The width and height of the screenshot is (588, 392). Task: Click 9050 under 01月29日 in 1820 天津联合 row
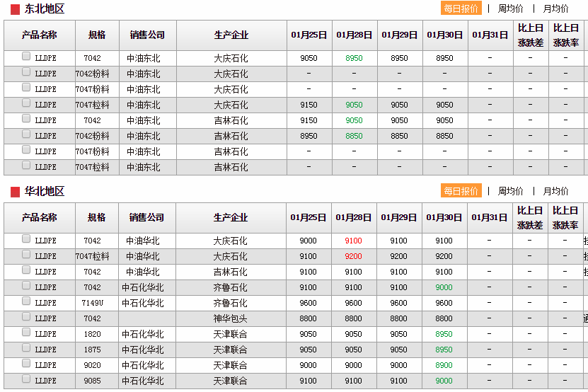(398, 334)
